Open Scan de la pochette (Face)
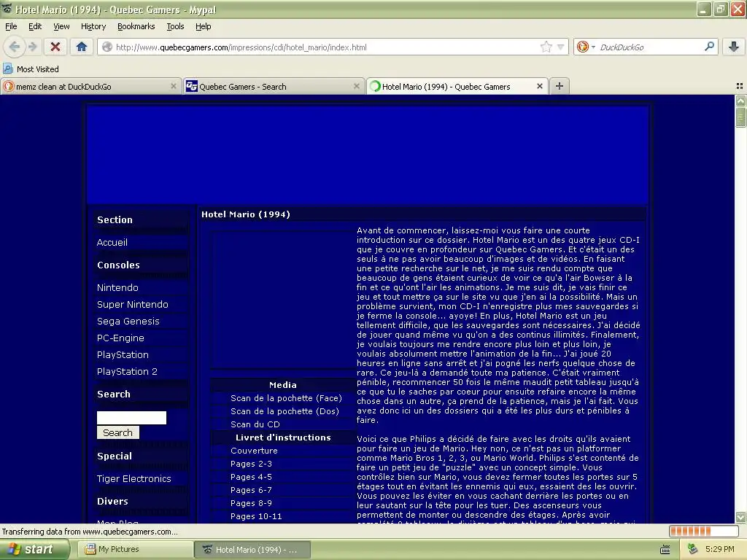This screenshot has height=560, width=747. click(x=286, y=398)
